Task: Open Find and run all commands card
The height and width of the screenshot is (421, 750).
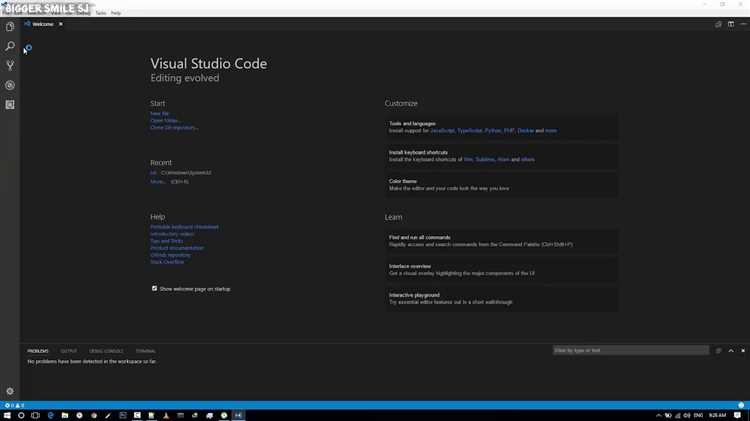Action: pos(501,241)
